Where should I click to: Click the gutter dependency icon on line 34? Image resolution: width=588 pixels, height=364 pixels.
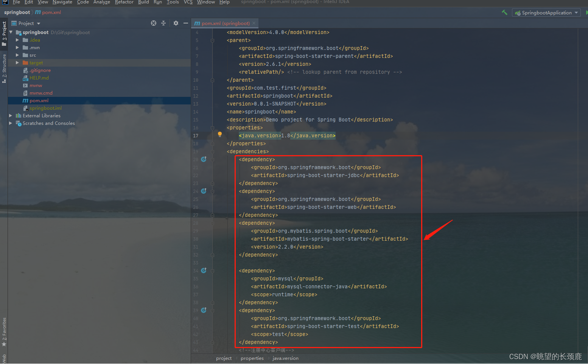point(204,271)
